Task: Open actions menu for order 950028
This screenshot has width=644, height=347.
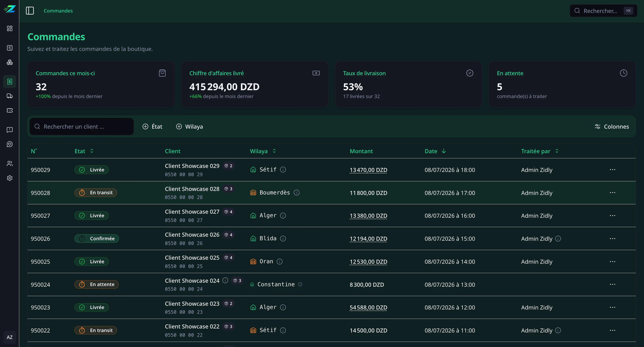Action: (x=612, y=193)
